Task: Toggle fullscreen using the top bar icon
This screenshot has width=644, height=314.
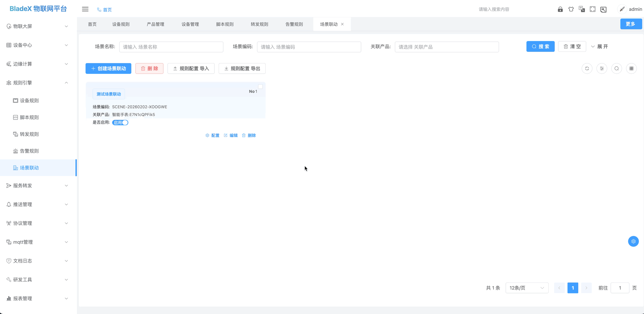Action: [x=592, y=9]
